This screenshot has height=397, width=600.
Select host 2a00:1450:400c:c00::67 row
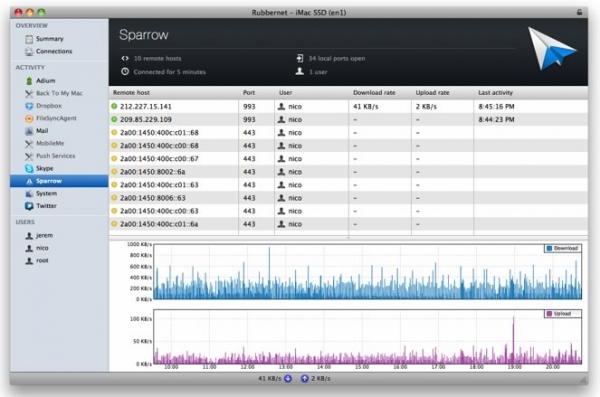(x=348, y=158)
